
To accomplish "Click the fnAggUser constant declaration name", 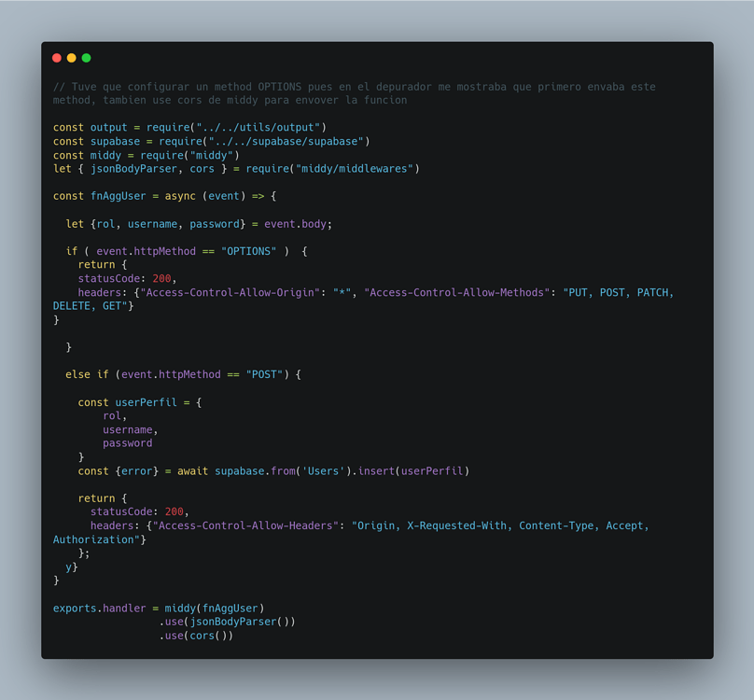I will pyautogui.click(x=118, y=196).
